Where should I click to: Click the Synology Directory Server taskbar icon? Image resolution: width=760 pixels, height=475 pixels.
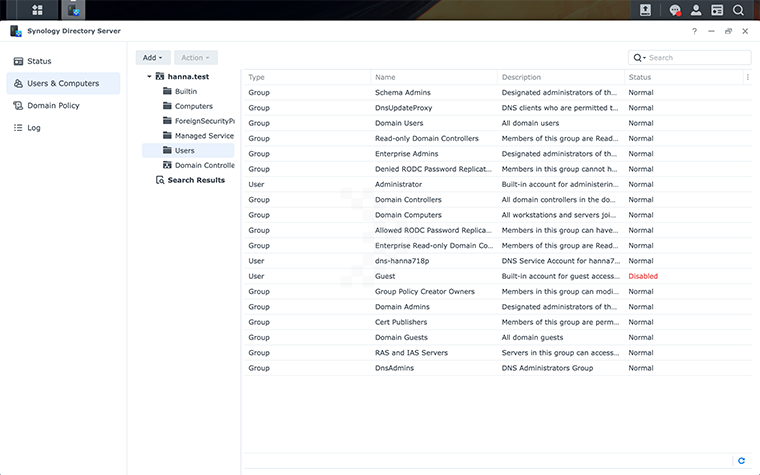pyautogui.click(x=74, y=10)
